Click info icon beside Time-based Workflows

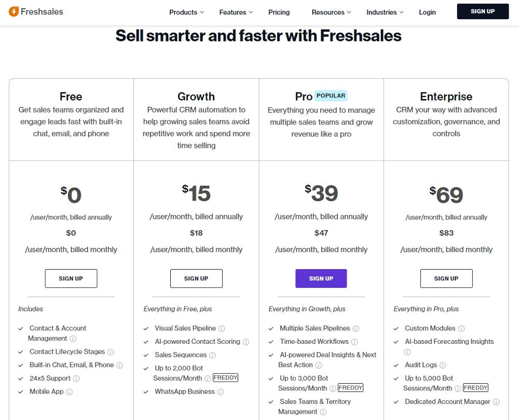pyautogui.click(x=354, y=342)
